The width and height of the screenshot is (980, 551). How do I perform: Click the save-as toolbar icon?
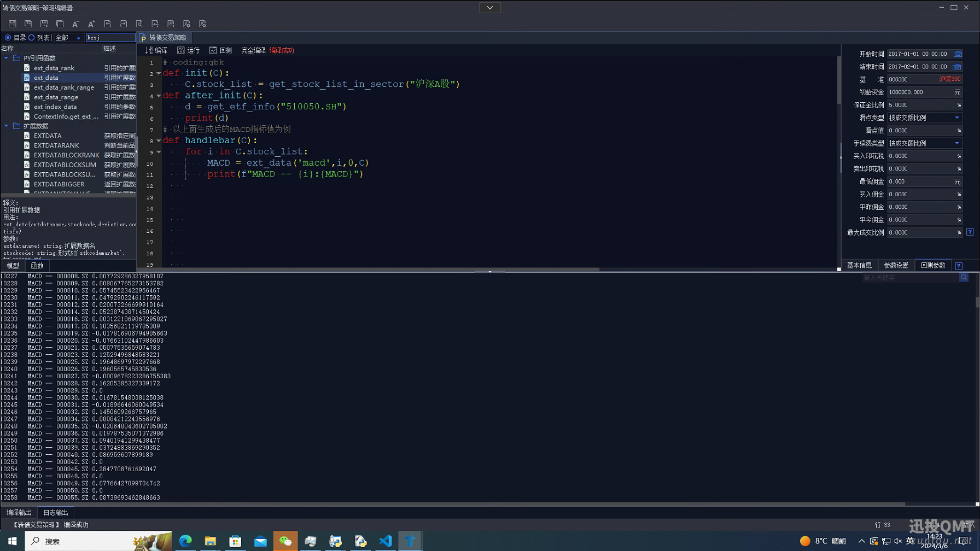point(44,24)
